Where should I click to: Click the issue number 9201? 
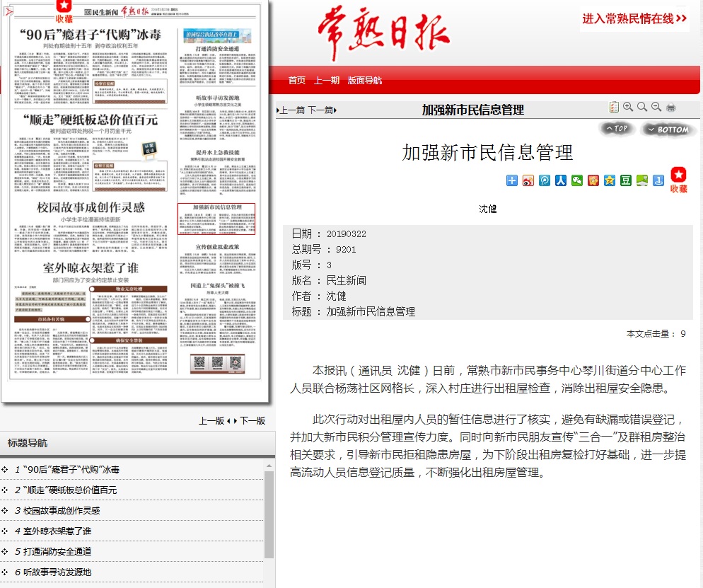346,249
